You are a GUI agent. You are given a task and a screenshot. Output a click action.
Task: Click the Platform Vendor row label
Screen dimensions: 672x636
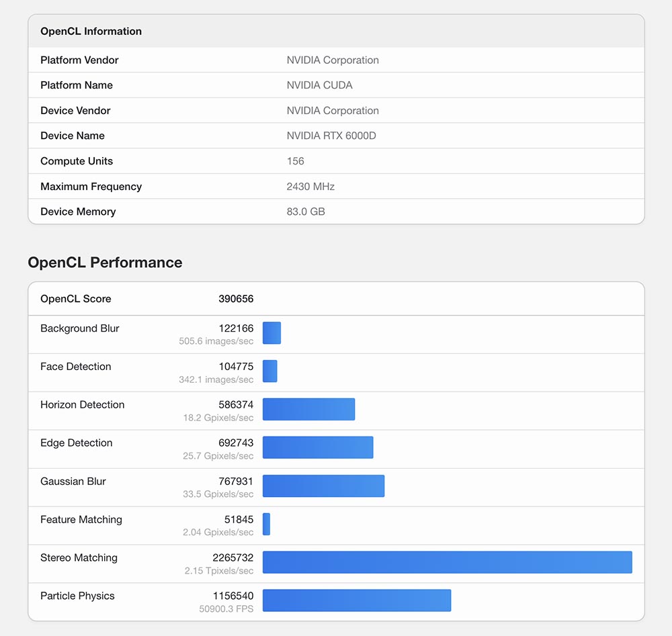79,60
